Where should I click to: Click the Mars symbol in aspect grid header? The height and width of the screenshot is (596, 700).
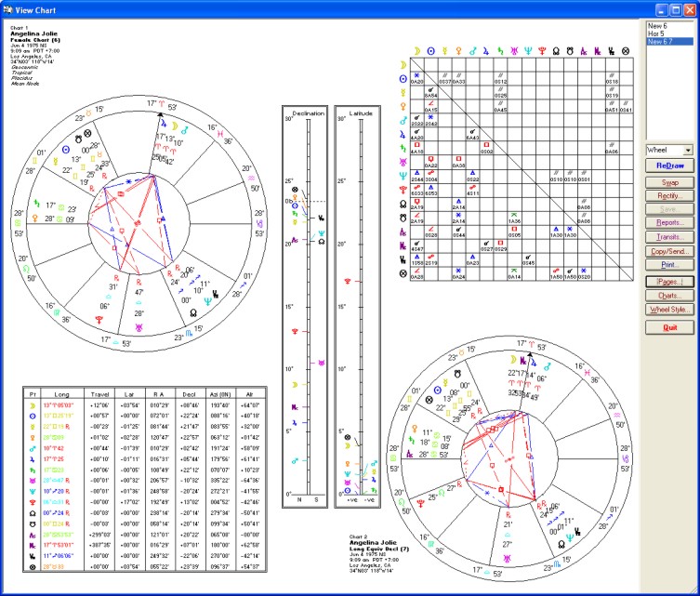point(473,50)
